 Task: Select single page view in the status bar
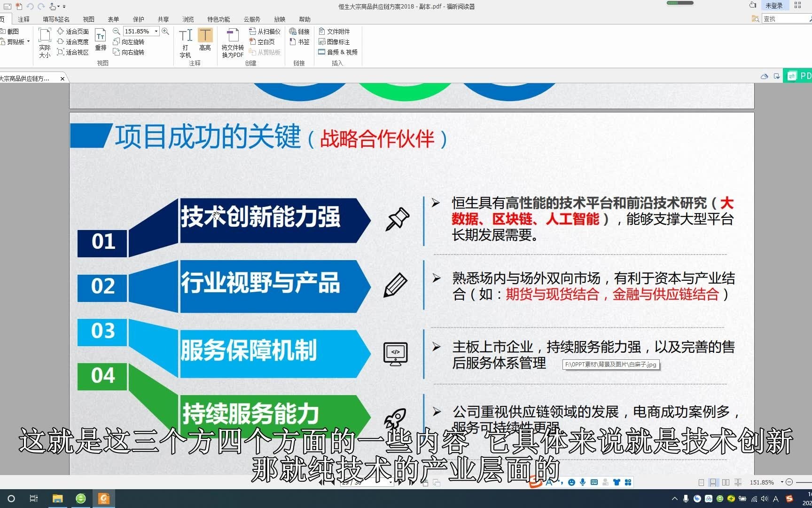[x=701, y=482]
